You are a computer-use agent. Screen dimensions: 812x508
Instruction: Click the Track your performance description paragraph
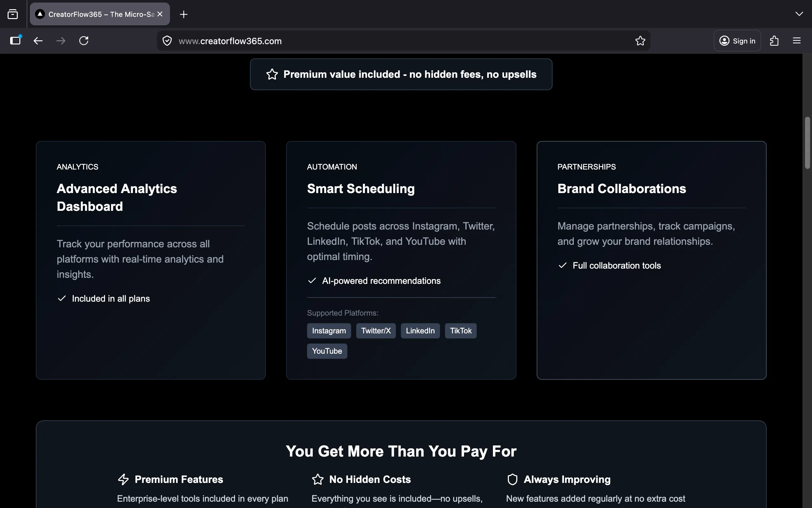point(140,259)
